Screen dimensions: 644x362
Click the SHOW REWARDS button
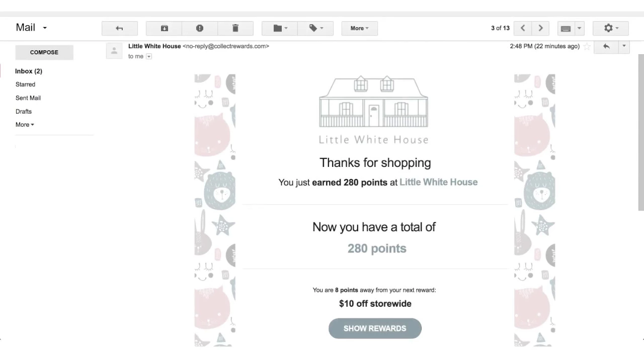(375, 328)
